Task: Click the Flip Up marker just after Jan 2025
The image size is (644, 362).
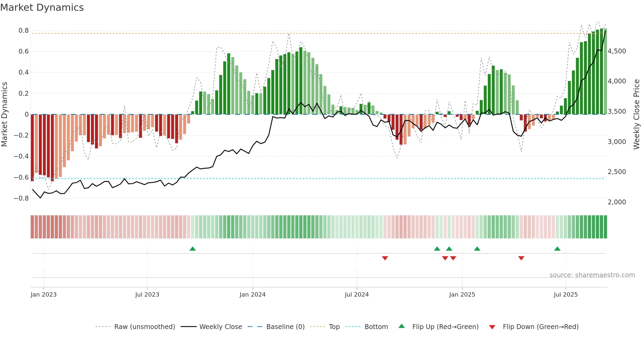Action: (x=477, y=249)
